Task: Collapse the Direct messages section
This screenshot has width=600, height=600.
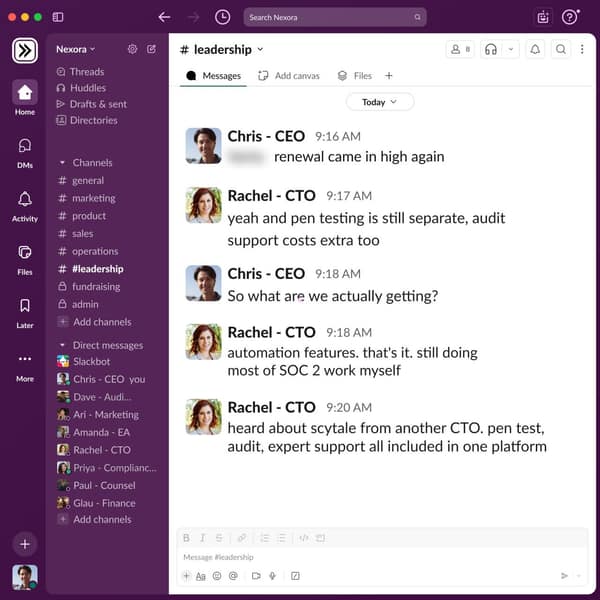Action: click(x=62, y=345)
